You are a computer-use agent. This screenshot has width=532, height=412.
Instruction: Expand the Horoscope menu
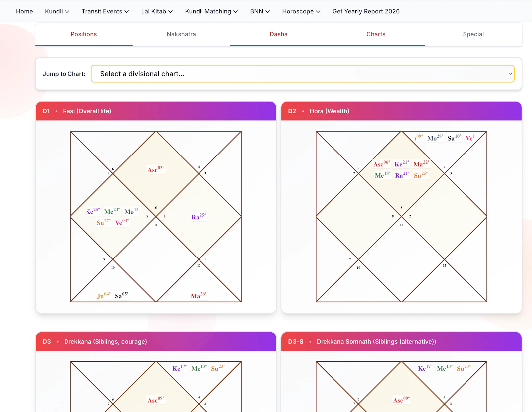point(301,11)
